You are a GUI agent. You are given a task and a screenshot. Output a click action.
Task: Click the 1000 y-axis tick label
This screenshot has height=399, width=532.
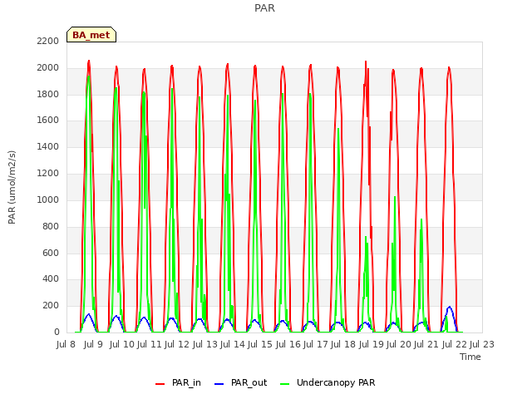click(48, 199)
